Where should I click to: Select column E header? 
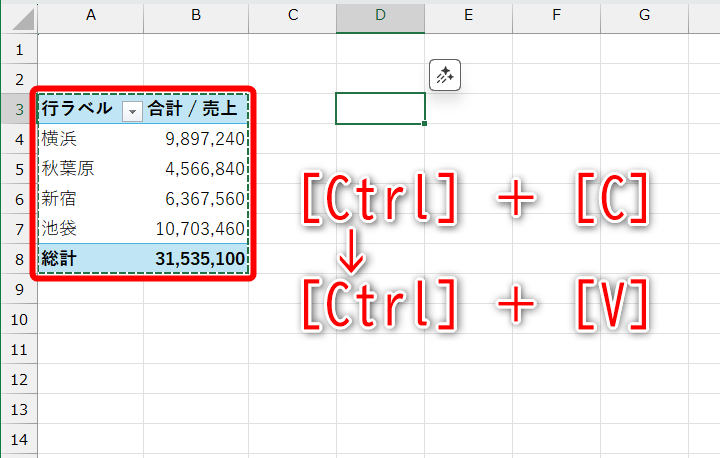[x=468, y=16]
